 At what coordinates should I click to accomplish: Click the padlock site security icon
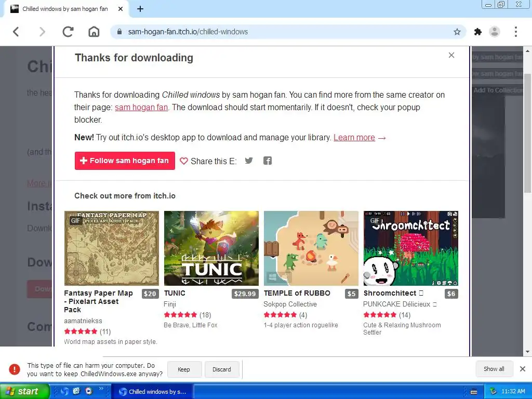(x=119, y=32)
